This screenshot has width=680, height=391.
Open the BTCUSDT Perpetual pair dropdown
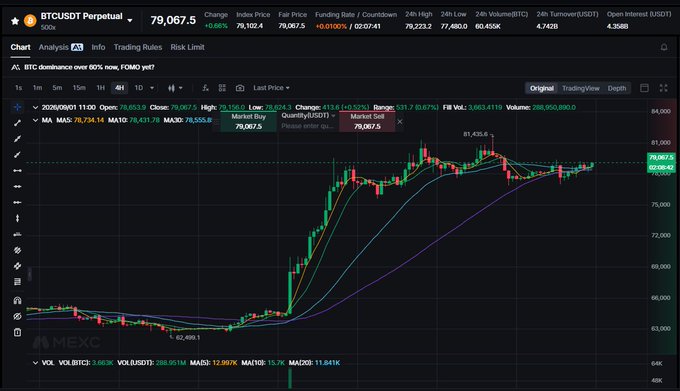[130, 20]
